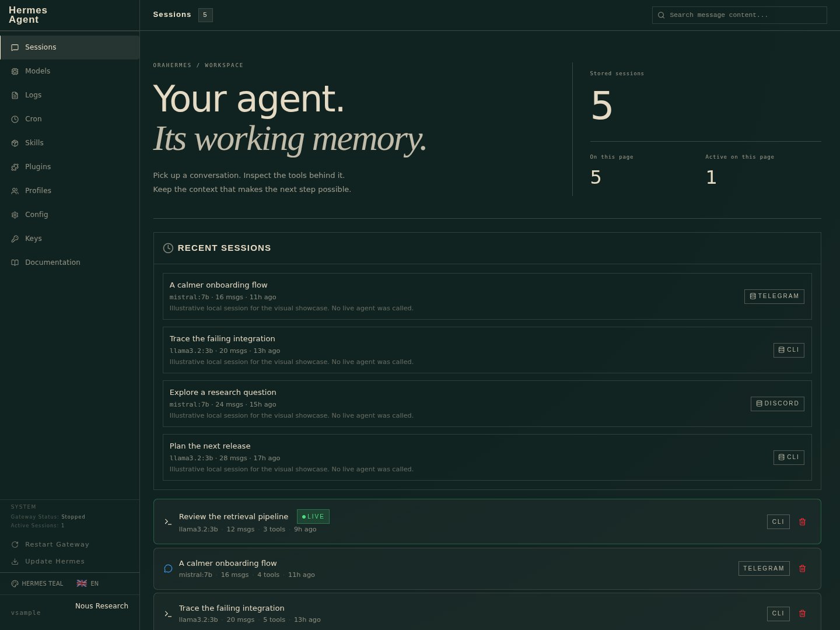Switch theme via HERMES TEAL label

point(43,583)
